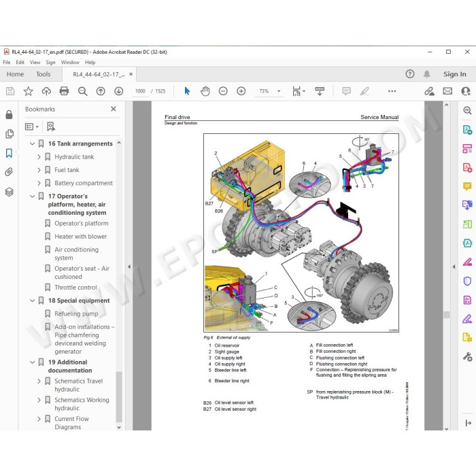Open the Heater with blower bookmark
This screenshot has height=476, width=476.
81,237
